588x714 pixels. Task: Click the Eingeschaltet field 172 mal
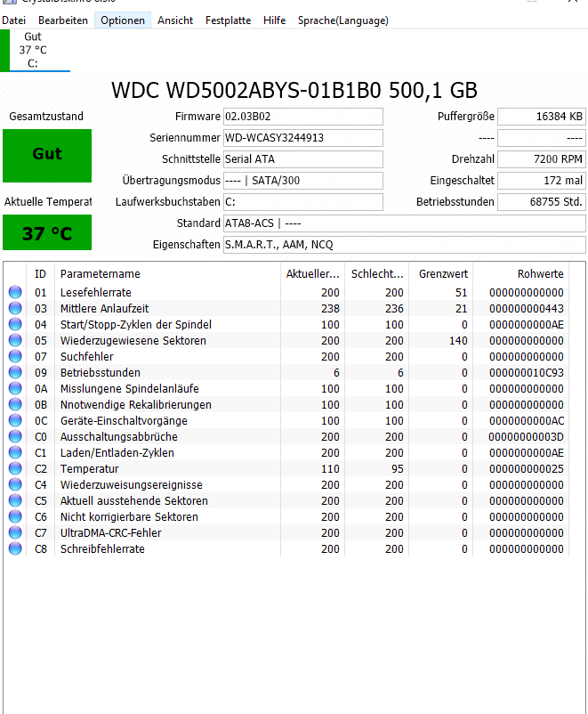(542, 181)
